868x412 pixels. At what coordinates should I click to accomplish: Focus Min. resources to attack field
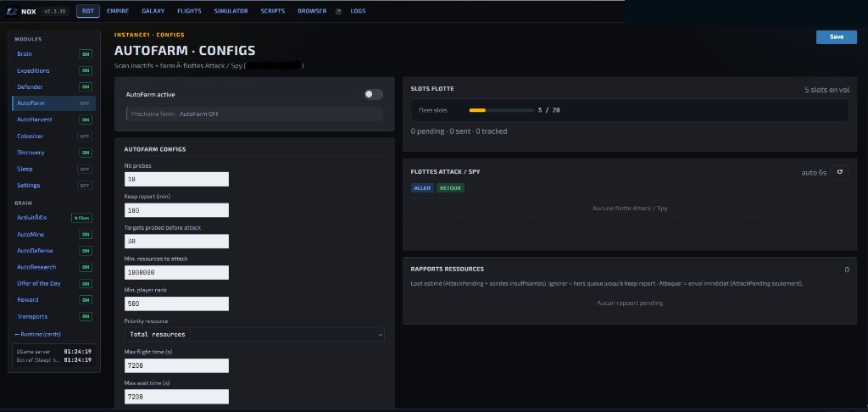176,272
